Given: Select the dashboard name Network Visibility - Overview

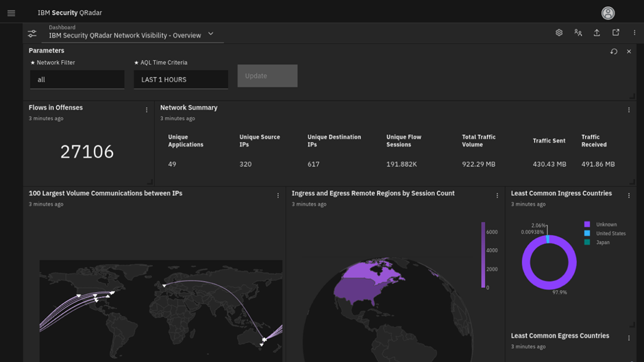Looking at the screenshot, I should click(x=125, y=36).
